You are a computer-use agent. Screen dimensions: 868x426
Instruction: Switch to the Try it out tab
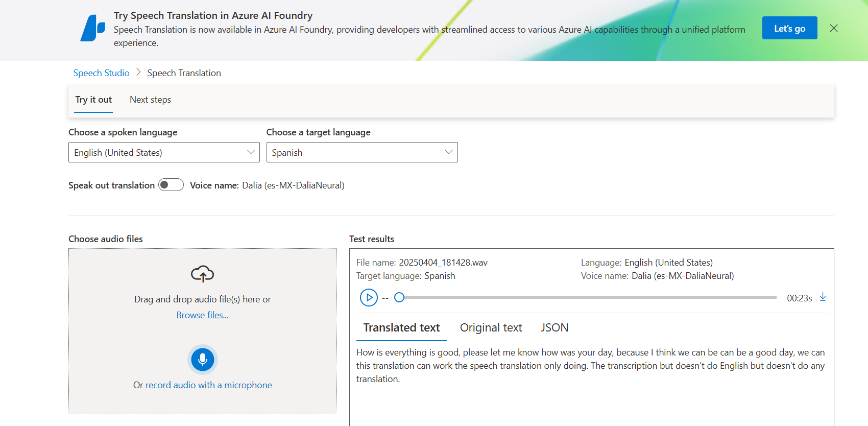tap(93, 100)
